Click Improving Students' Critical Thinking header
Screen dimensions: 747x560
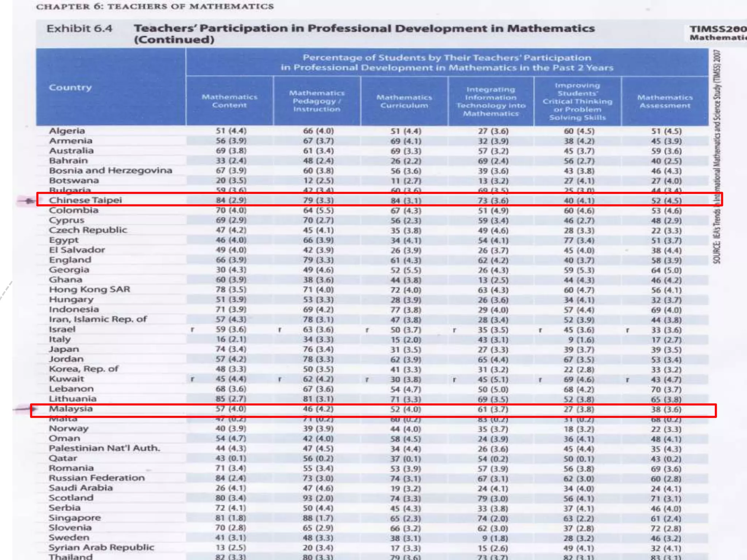click(x=577, y=101)
